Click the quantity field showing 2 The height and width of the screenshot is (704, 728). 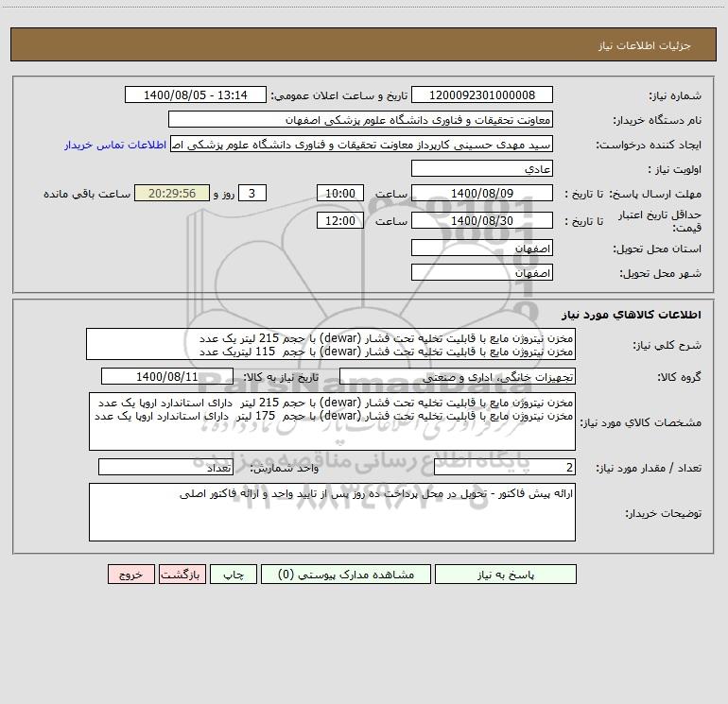505,468
